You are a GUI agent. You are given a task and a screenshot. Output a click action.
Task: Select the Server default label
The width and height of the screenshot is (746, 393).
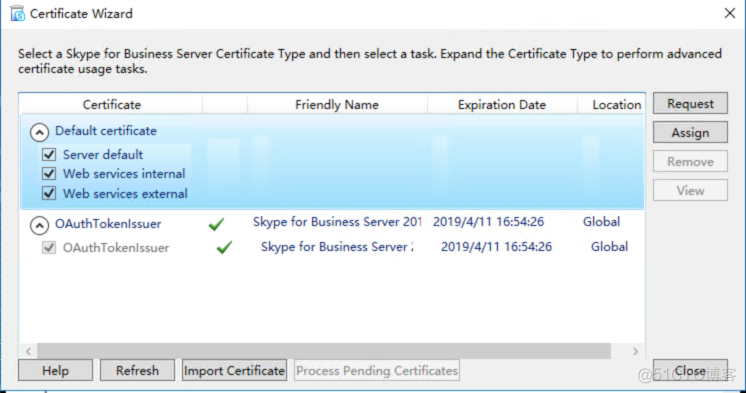[x=103, y=155]
